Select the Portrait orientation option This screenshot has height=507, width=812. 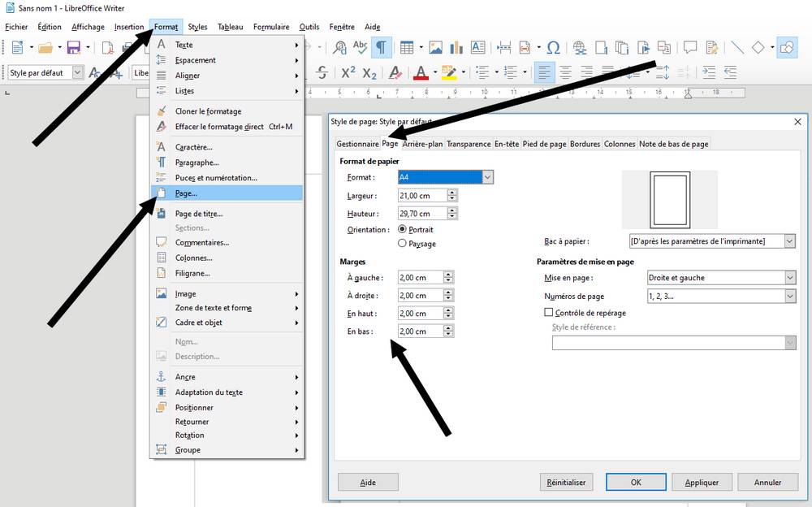click(403, 230)
